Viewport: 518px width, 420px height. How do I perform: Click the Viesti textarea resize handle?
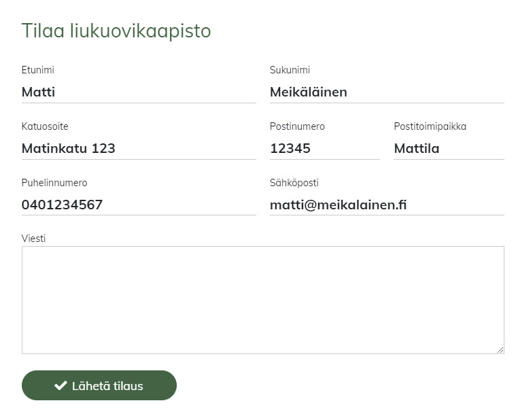(x=500, y=350)
